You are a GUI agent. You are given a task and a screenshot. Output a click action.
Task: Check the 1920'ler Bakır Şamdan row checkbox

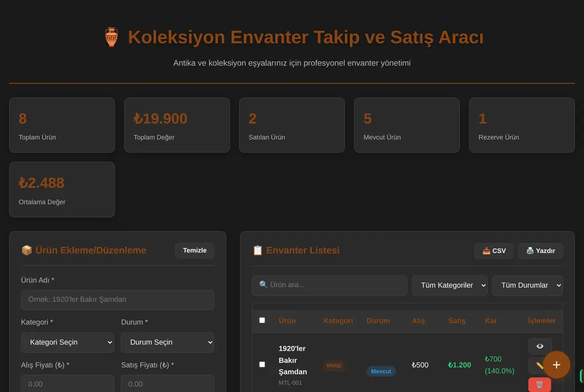pos(262,364)
